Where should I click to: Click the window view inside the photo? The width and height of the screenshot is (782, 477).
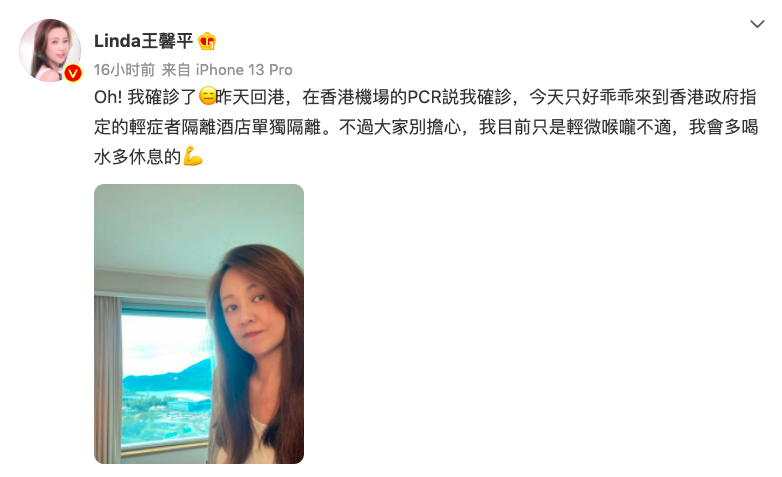point(167,377)
